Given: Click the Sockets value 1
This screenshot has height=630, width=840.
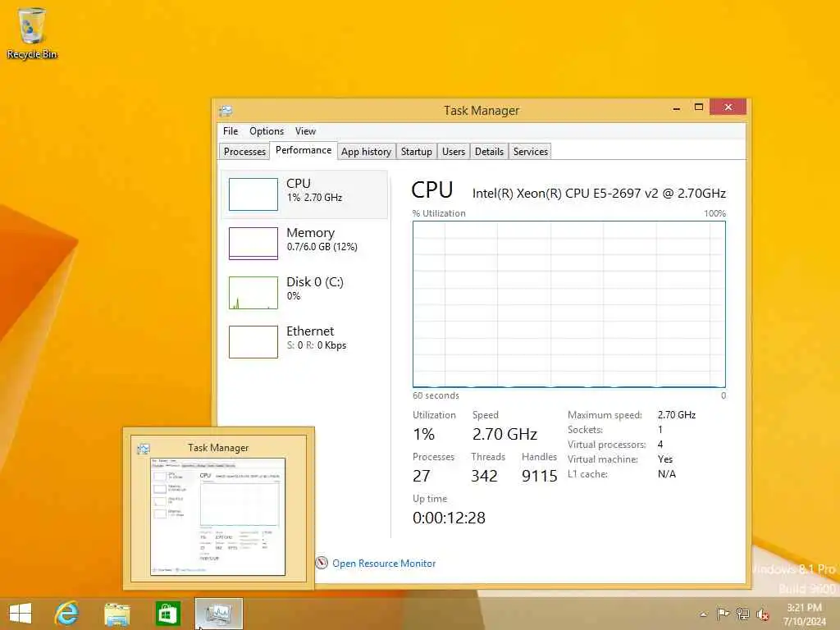Looking at the screenshot, I should point(660,430).
